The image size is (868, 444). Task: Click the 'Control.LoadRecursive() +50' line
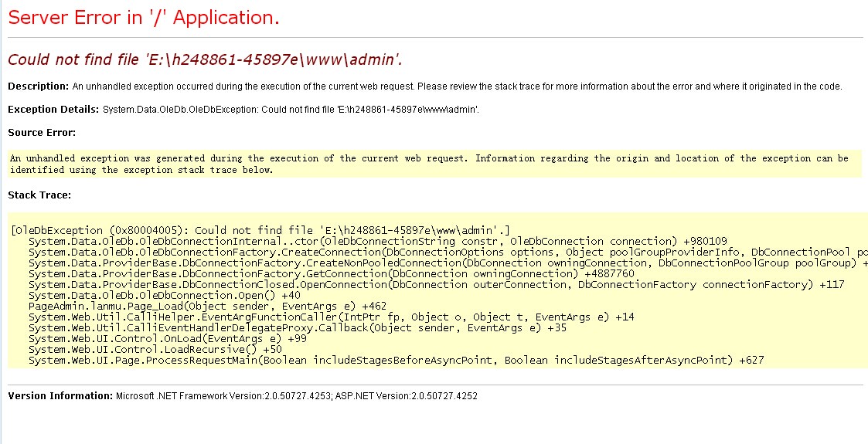click(x=155, y=349)
